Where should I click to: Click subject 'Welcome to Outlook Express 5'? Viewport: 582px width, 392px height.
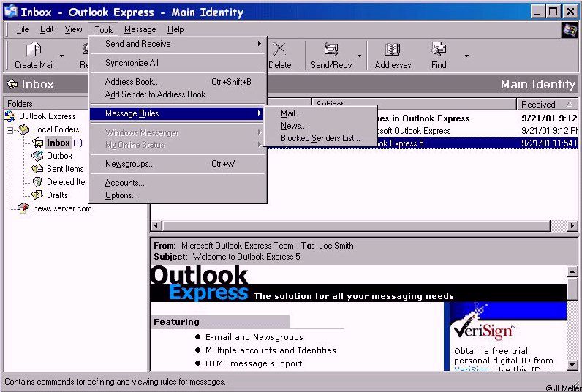pos(246,257)
